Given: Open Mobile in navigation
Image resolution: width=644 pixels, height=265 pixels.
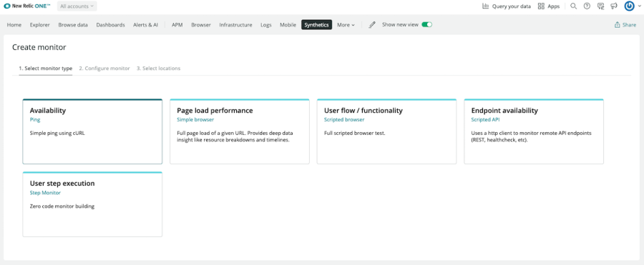Looking at the screenshot, I should [288, 24].
